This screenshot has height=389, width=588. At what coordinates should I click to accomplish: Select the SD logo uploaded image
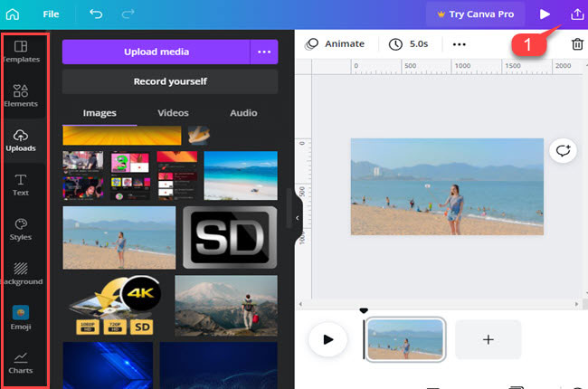pyautogui.click(x=230, y=237)
